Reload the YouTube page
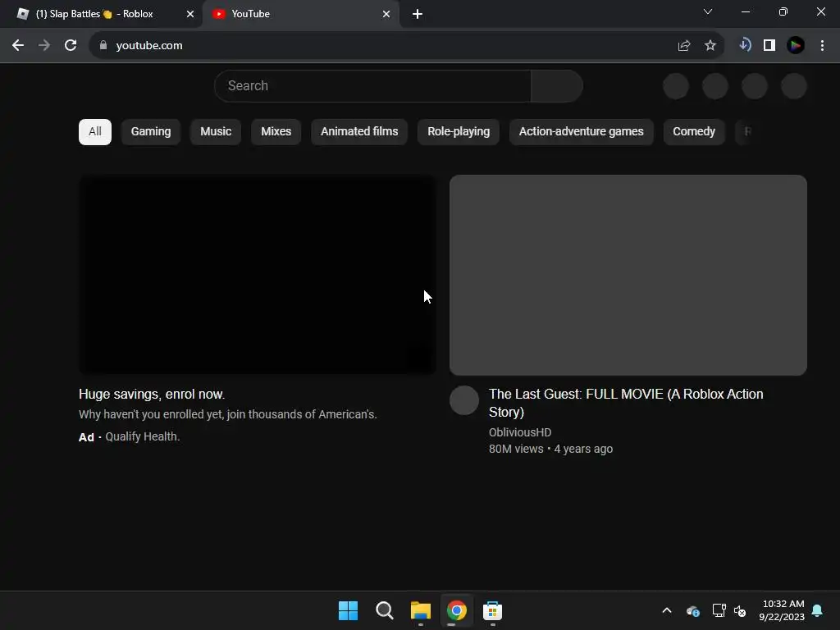840x630 pixels. click(71, 46)
